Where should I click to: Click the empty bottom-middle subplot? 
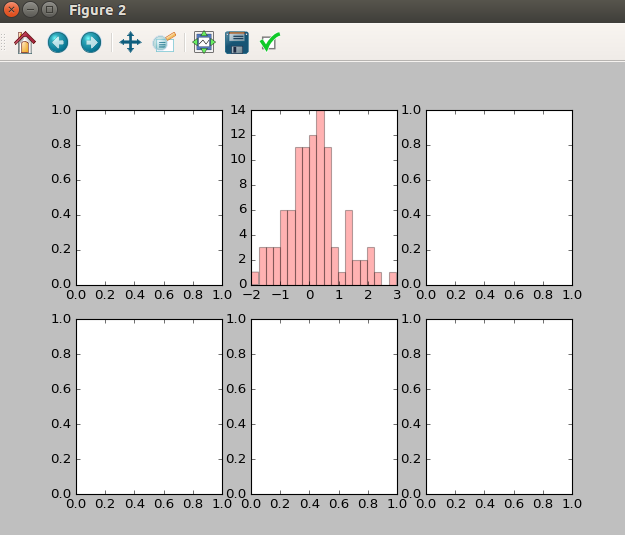tap(324, 407)
